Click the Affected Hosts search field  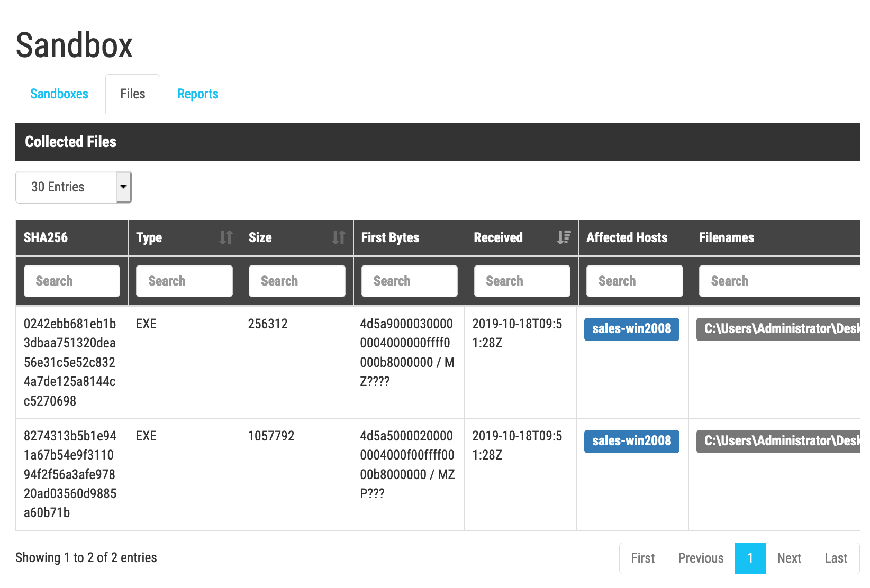pyautogui.click(x=635, y=281)
